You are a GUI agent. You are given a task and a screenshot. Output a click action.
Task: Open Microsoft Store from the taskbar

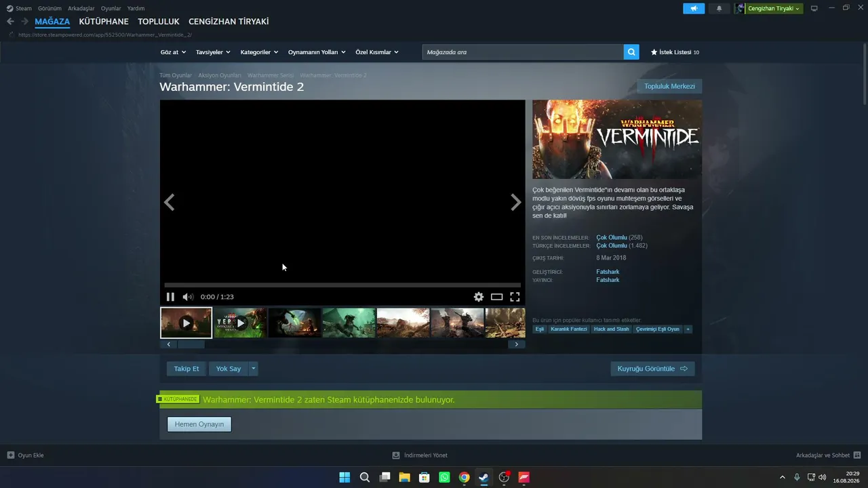[425, 477]
